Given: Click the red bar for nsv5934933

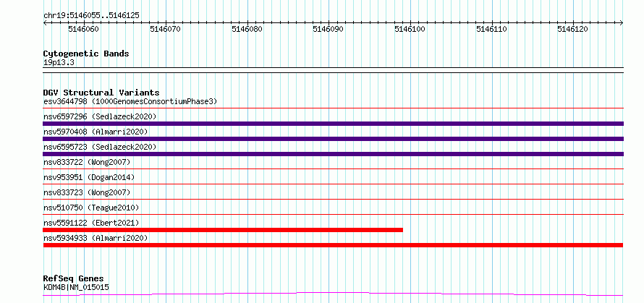Looking at the screenshot, I should (333, 245).
